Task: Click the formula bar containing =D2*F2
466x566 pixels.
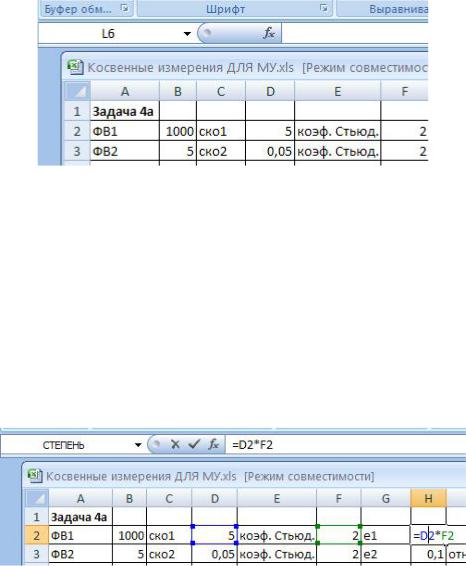Action: [x=345, y=445]
